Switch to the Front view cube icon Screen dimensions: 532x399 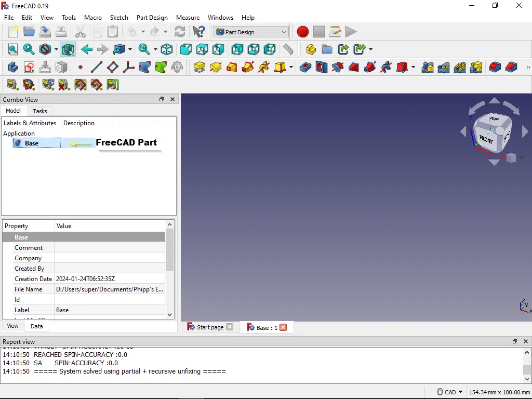tap(185, 49)
